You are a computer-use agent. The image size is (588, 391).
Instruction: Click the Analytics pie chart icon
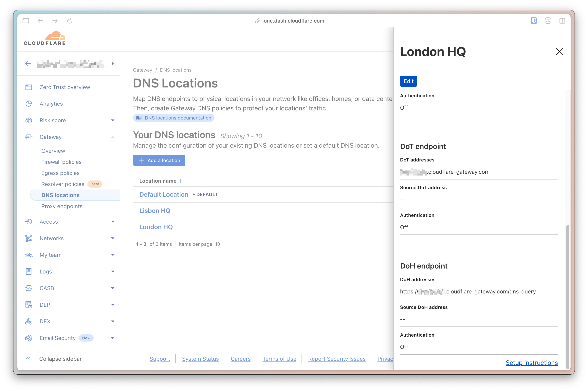tap(29, 104)
